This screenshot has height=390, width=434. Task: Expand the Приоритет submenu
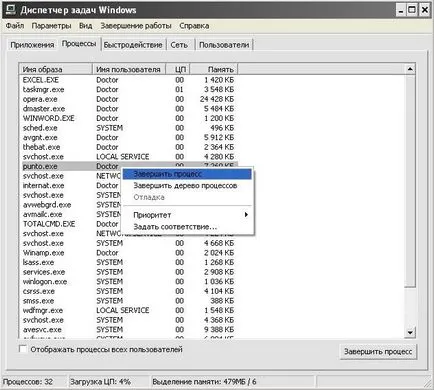187,215
